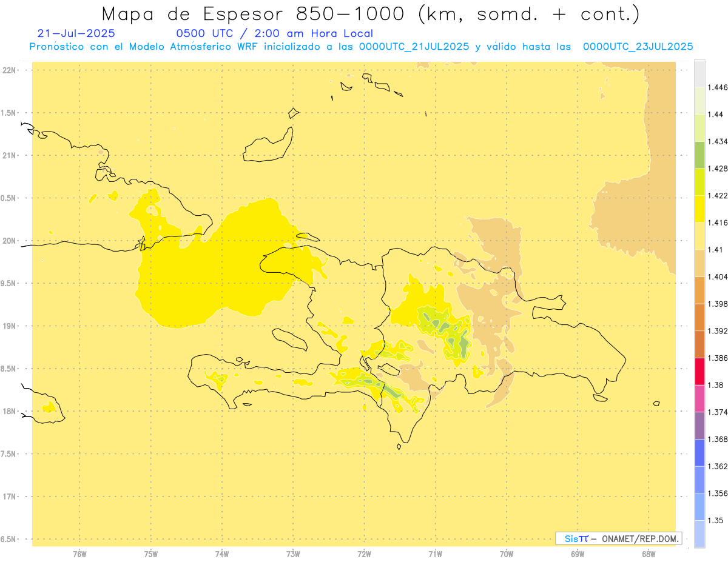Click the 0.5N latitude label
This screenshot has height=562, width=728.
[8, 198]
